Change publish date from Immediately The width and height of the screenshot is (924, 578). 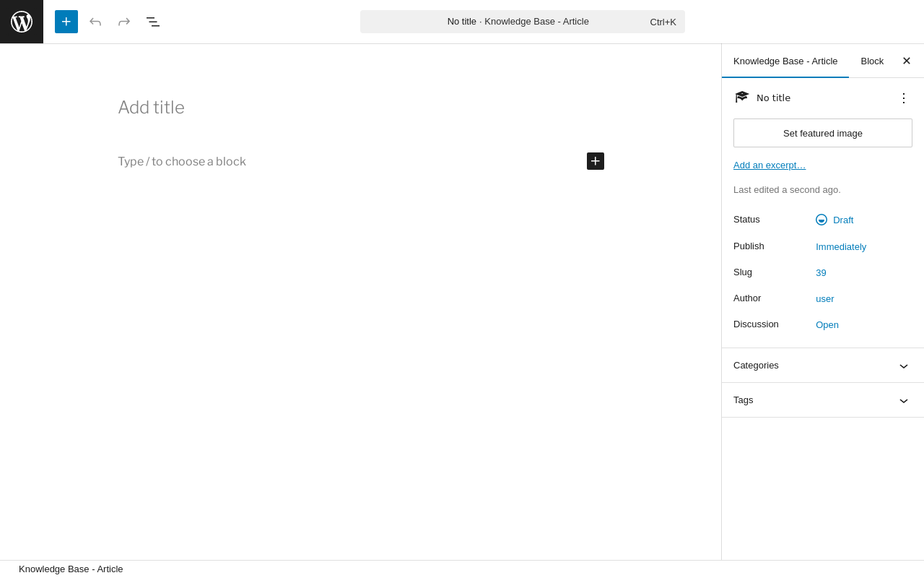coord(841,246)
